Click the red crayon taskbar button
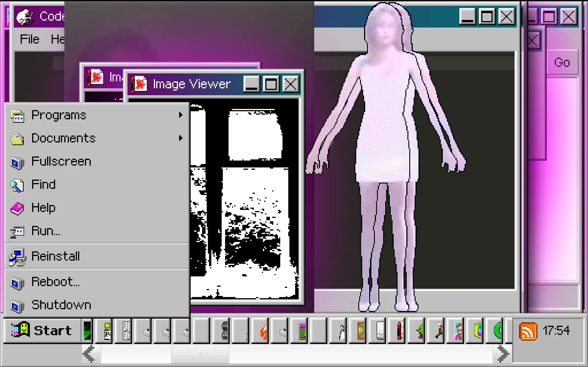Viewport: 588px width, 367px height. [x=399, y=331]
